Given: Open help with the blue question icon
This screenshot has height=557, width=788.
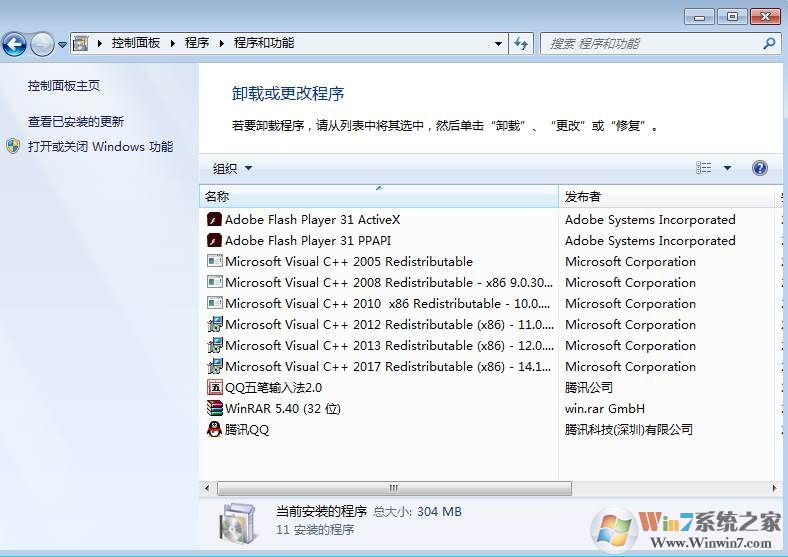Looking at the screenshot, I should (x=760, y=168).
